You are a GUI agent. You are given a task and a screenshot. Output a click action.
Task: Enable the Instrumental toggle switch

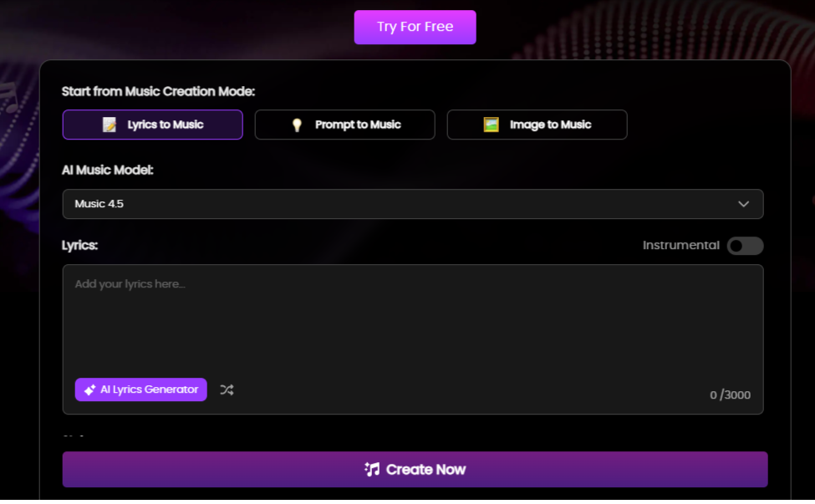[x=745, y=245]
